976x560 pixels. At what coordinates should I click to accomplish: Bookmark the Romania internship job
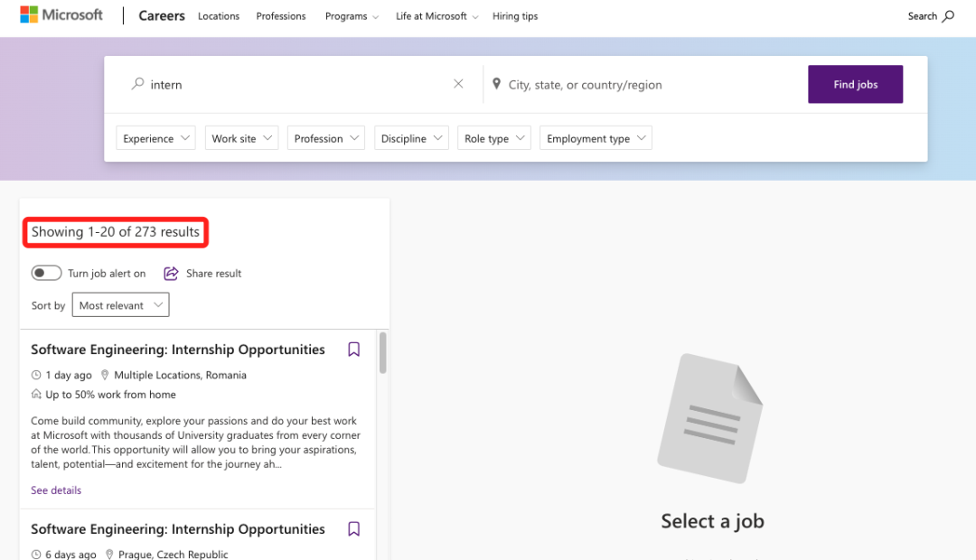tap(353, 349)
